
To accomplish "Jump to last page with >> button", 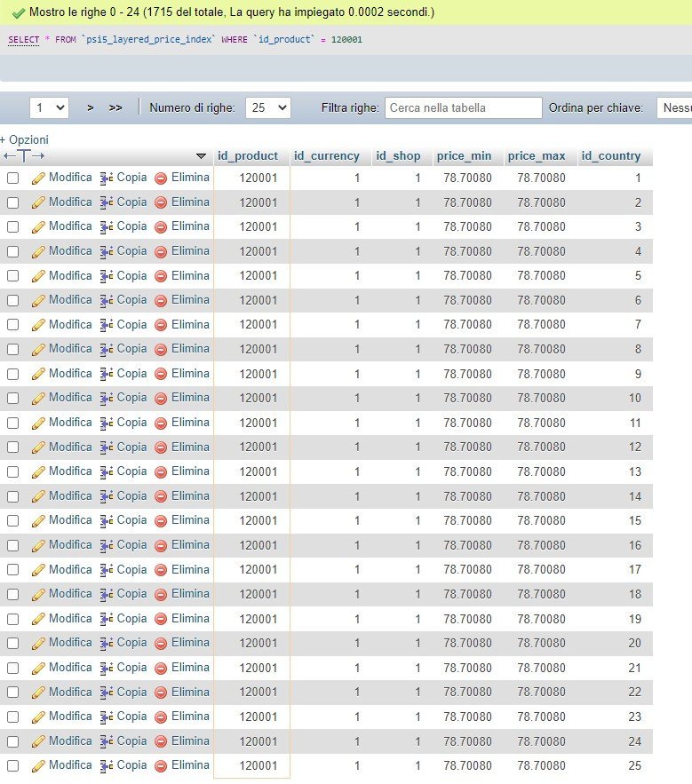I will tap(115, 107).
